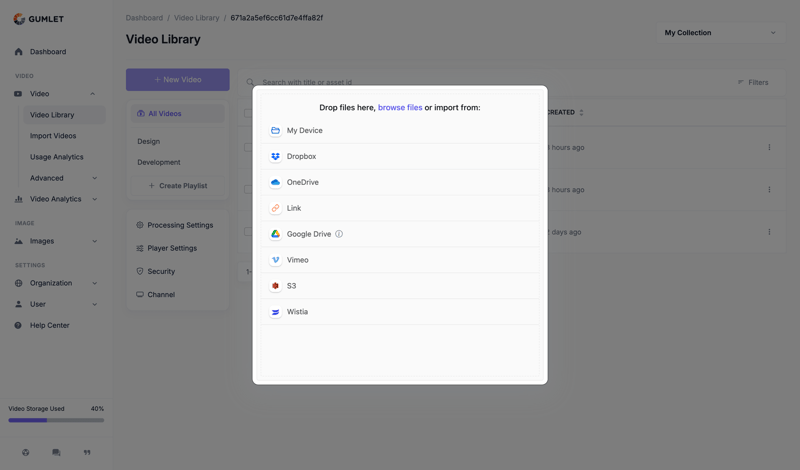Screen dimensions: 800x470
Task: Select the Link chain icon
Action: pos(276,208)
